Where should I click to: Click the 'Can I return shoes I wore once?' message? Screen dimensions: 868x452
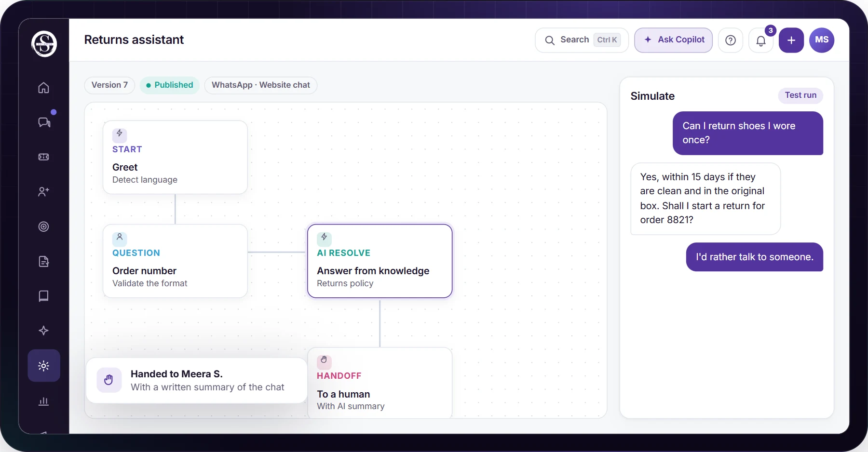coord(748,133)
